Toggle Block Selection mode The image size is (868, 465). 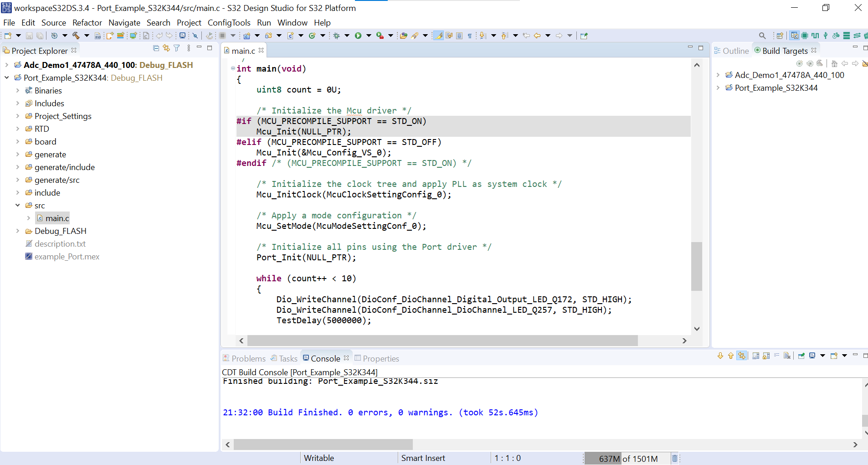point(459,36)
